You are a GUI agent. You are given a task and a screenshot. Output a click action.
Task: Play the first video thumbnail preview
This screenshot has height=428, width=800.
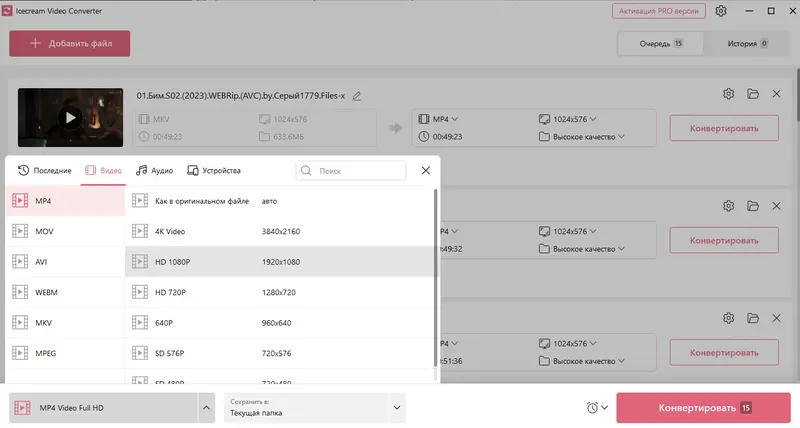click(70, 117)
